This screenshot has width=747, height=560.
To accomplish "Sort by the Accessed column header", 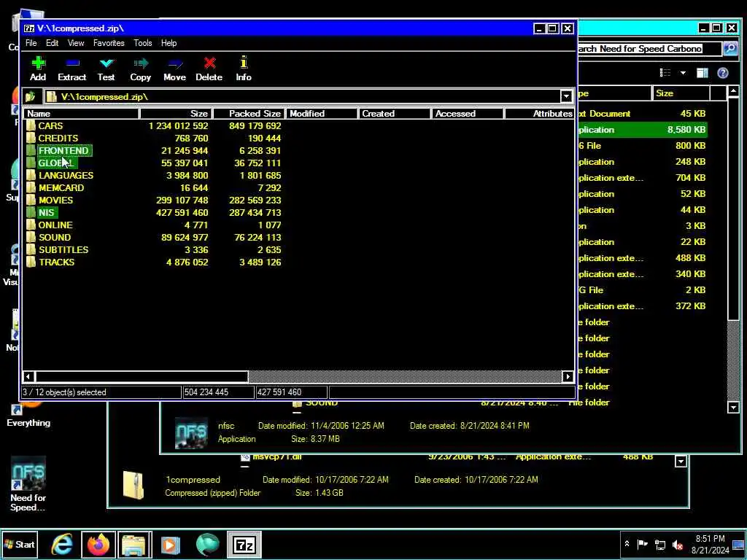I will coord(468,113).
